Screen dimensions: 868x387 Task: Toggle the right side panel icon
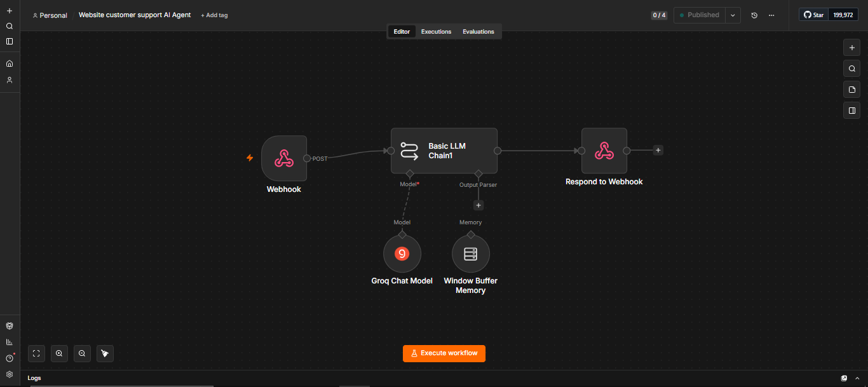click(852, 111)
